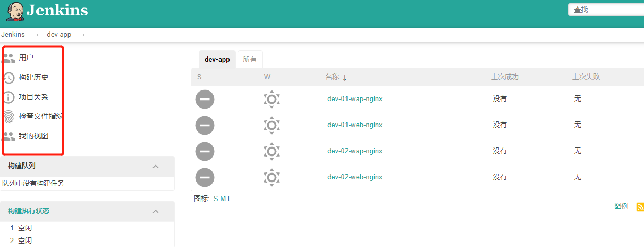Set icon size to S
Screen dimensions: 644x247
pyautogui.click(x=216, y=199)
